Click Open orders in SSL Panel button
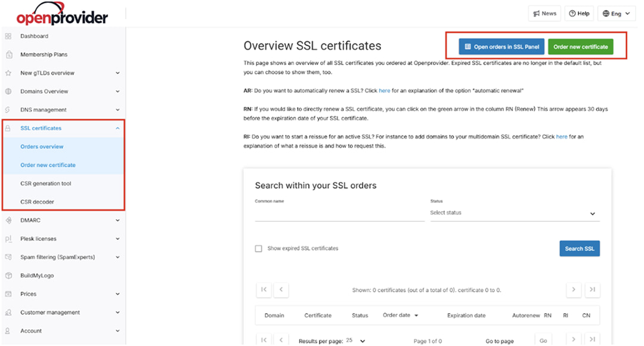644x346 pixels. [x=501, y=47]
